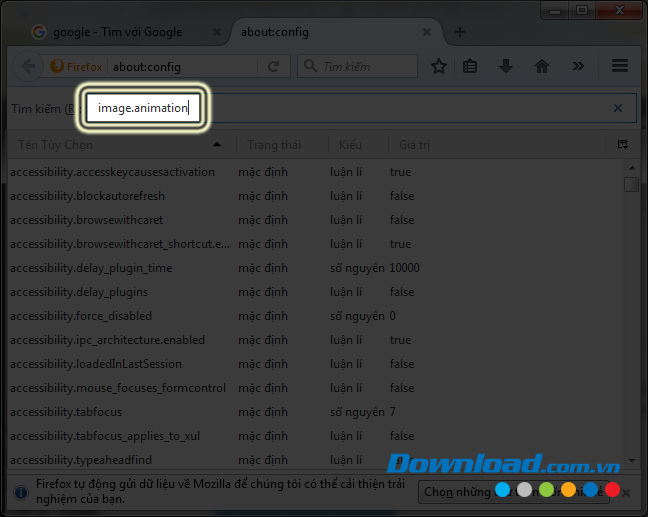This screenshot has height=517, width=648.
Task: Reload the about:config page
Action: tap(273, 67)
